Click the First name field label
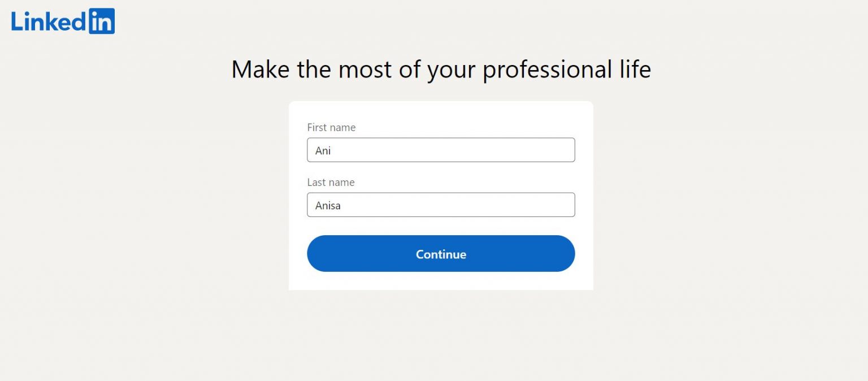Viewport: 868px width, 381px height. 331,127
